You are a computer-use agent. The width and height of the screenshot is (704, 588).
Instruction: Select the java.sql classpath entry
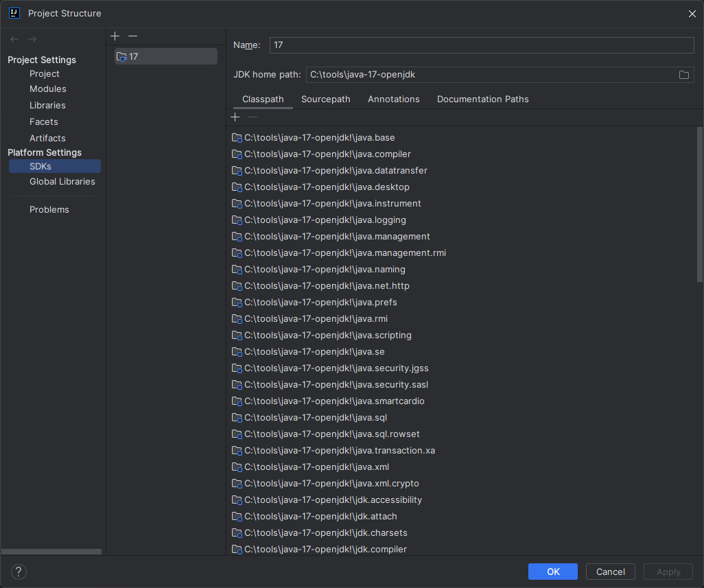click(309, 418)
